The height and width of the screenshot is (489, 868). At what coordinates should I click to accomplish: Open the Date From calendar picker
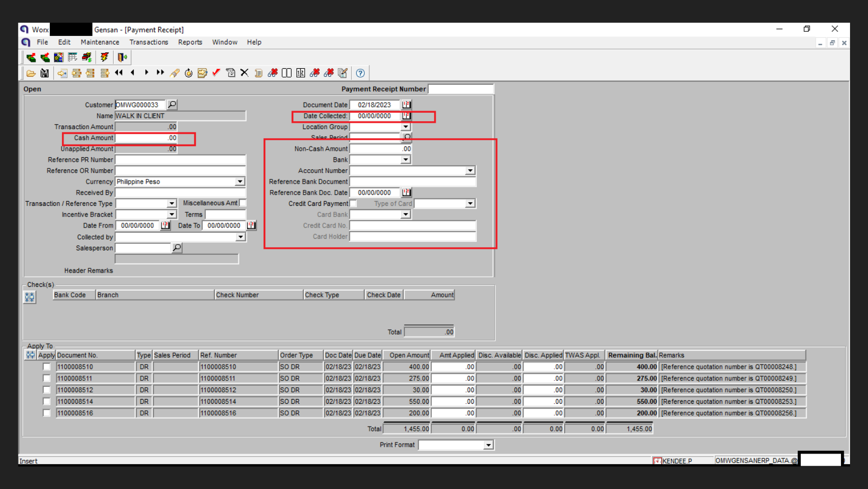click(165, 225)
